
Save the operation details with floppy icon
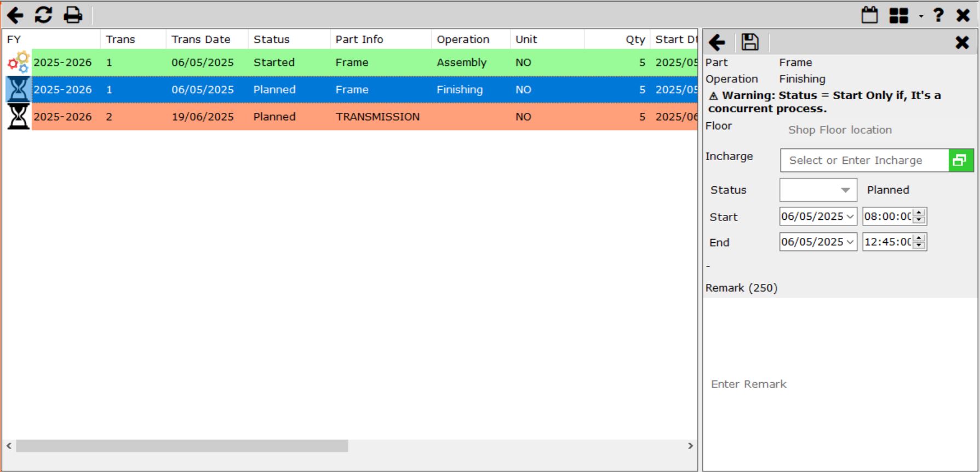750,42
